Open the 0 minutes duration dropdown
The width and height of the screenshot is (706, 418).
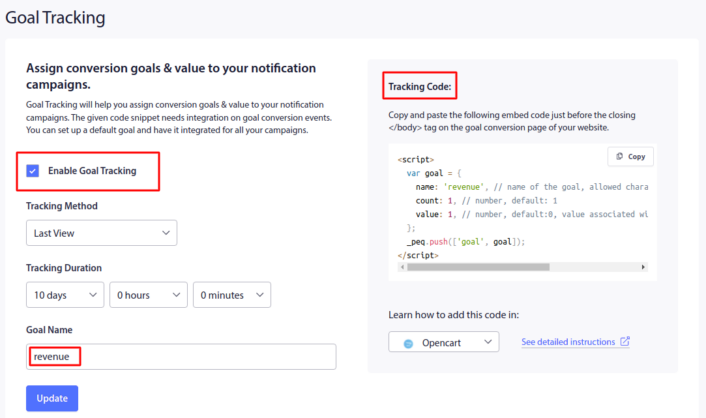[x=232, y=295]
